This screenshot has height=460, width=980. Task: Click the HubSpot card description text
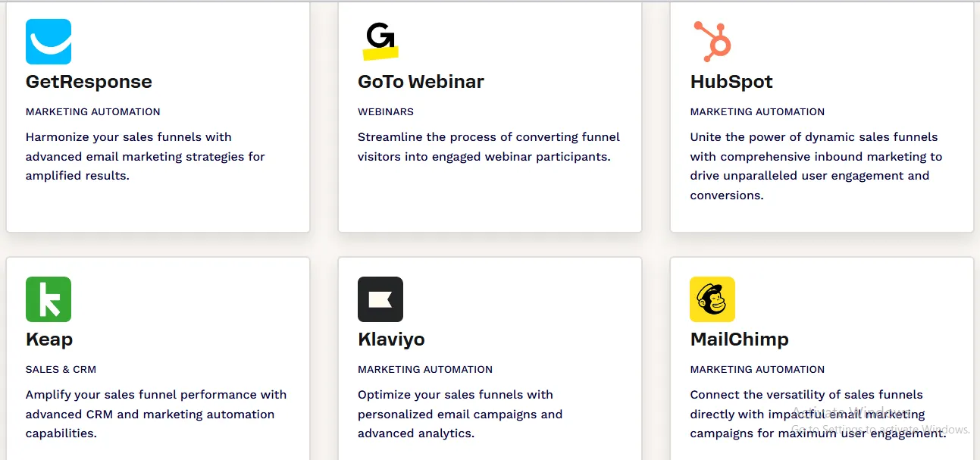click(816, 166)
